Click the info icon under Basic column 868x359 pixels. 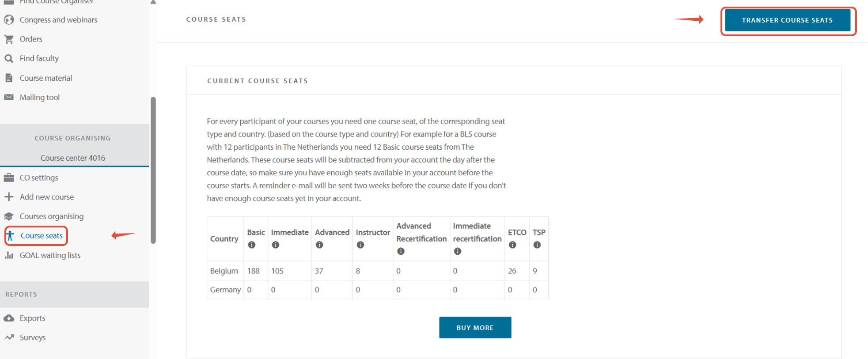(x=252, y=245)
